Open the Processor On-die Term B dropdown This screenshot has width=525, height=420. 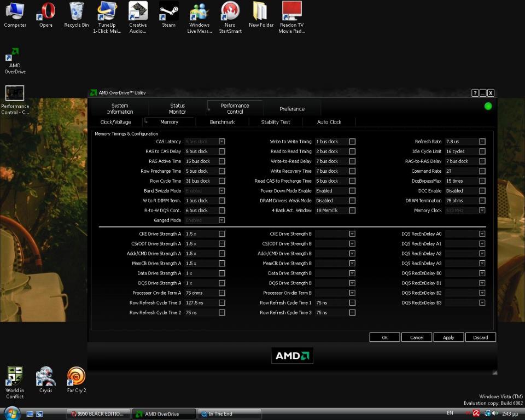352,293
